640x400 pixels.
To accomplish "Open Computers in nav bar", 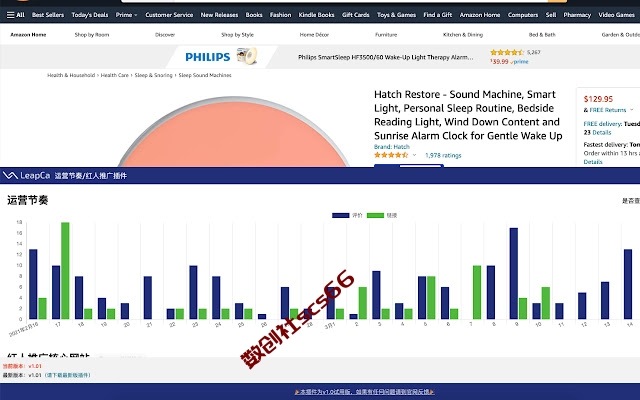I will pyautogui.click(x=523, y=15).
